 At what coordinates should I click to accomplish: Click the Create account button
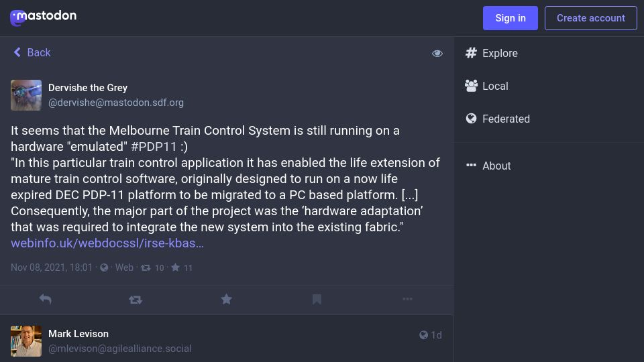tap(590, 18)
